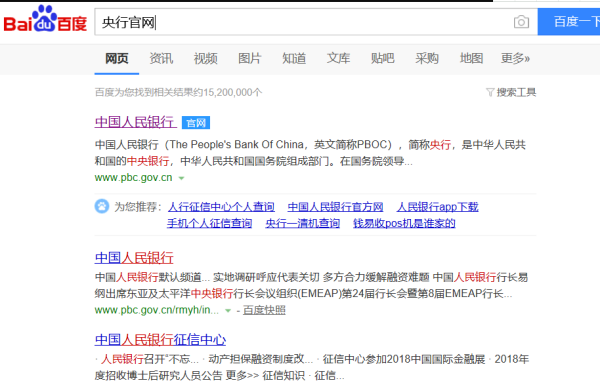This screenshot has height=381, width=600.
Task: Click the Baidu logo
Action: [x=45, y=19]
